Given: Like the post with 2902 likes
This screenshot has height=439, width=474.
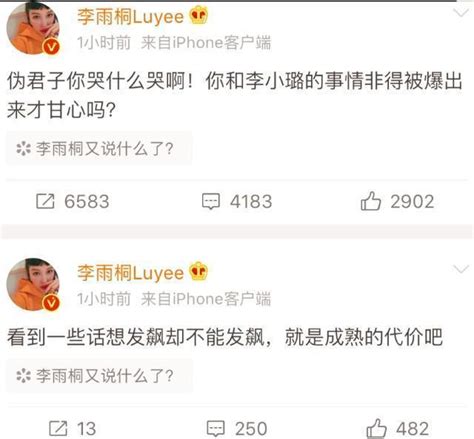Looking at the screenshot, I should pyautogui.click(x=370, y=201).
